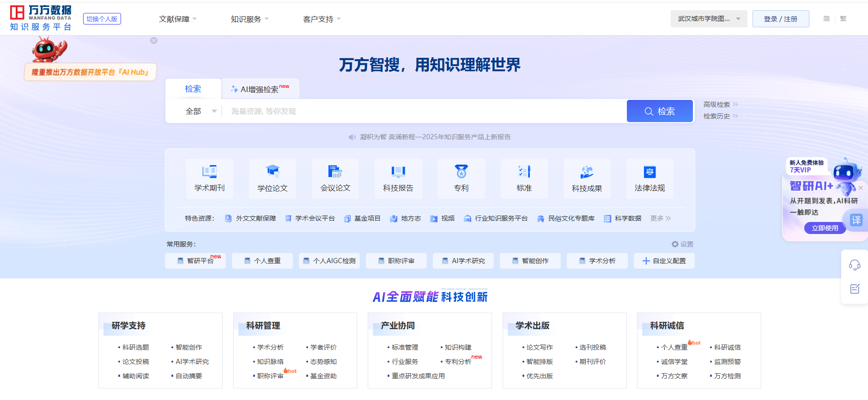Click 切换个人版 button
The height and width of the screenshot is (400, 868).
pos(102,19)
